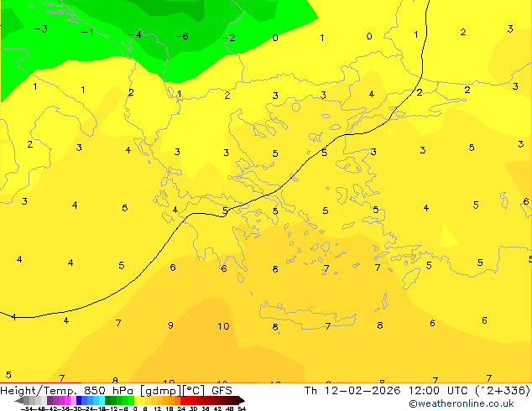Click the grey arrow at legend's cold end
The width and height of the screenshot is (532, 411).
pyautogui.click(x=19, y=401)
